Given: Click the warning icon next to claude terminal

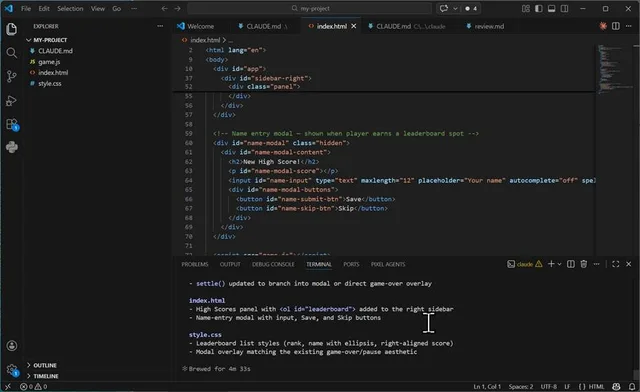Looking at the screenshot, I should click(x=539, y=264).
